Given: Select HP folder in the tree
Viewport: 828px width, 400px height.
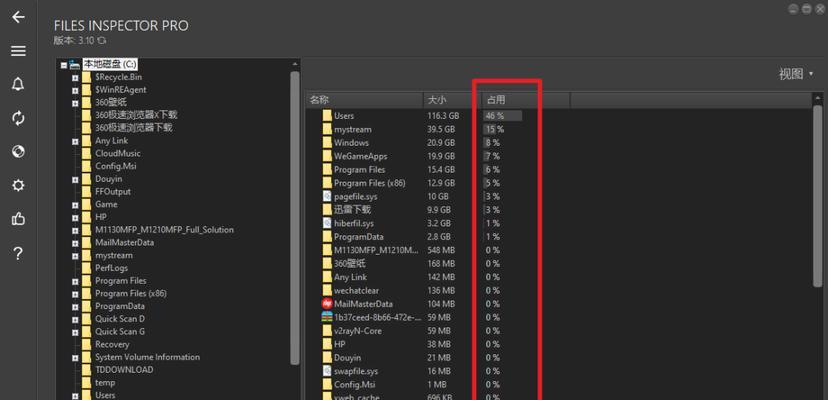Looking at the screenshot, I should (101, 217).
